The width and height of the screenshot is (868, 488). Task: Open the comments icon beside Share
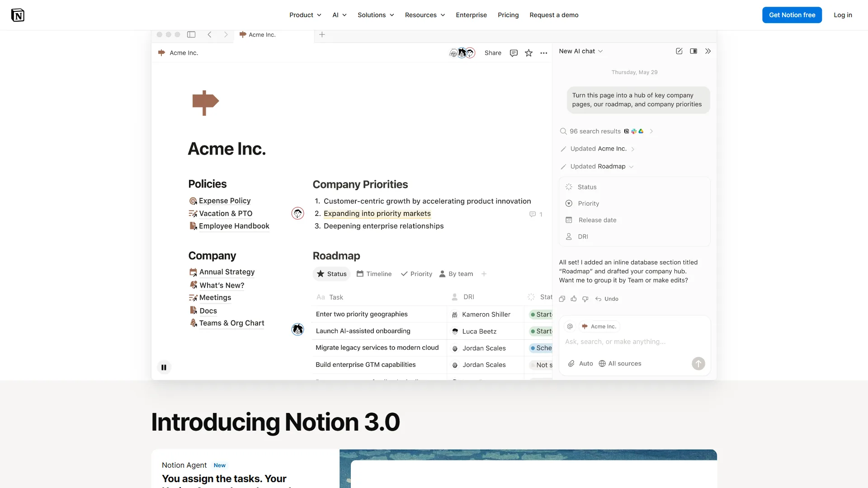point(514,53)
